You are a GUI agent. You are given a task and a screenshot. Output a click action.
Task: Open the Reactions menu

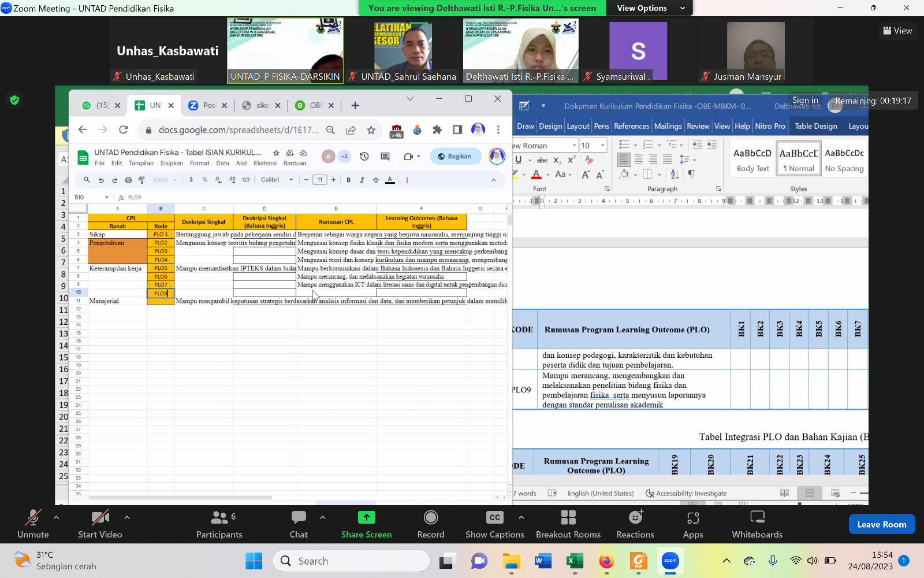click(635, 524)
